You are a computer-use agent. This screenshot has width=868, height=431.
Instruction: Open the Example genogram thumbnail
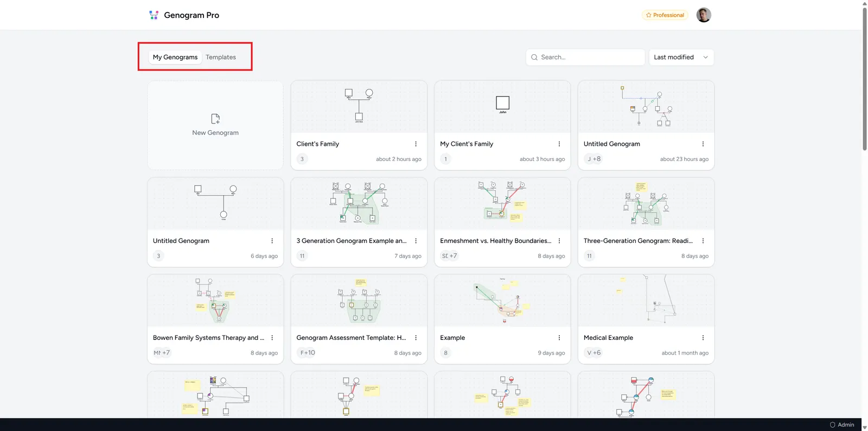502,300
